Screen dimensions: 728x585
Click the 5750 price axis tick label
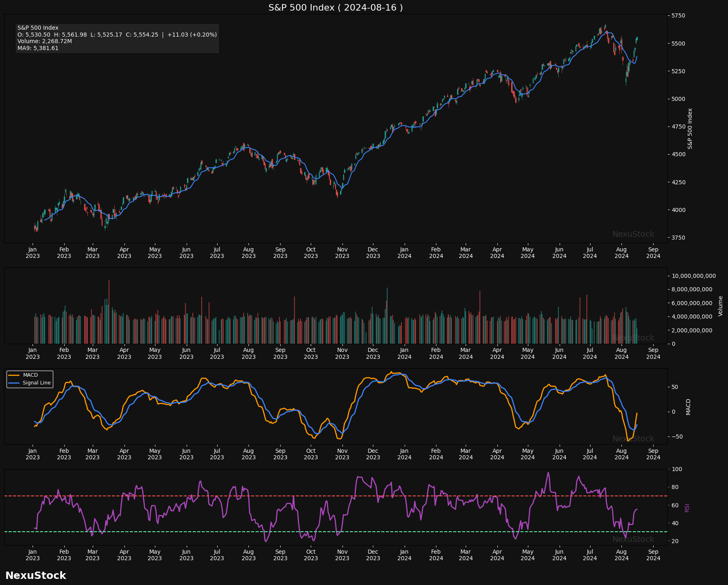(x=678, y=16)
